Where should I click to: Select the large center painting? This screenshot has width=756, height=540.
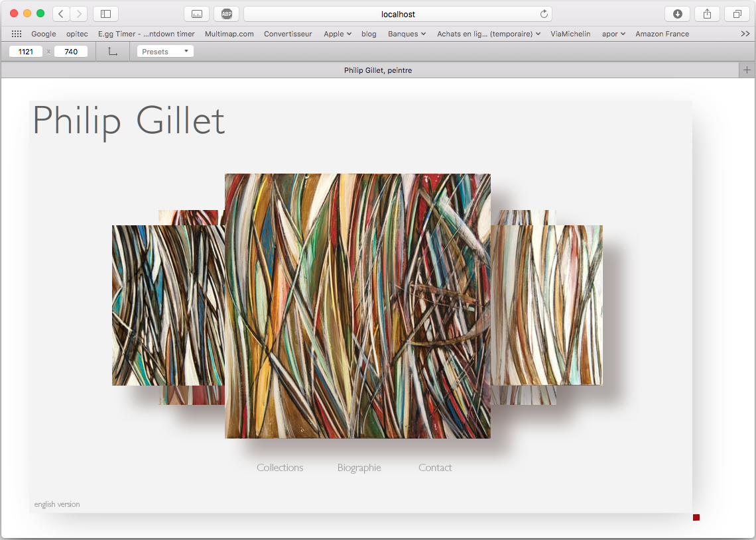pyautogui.click(x=357, y=306)
